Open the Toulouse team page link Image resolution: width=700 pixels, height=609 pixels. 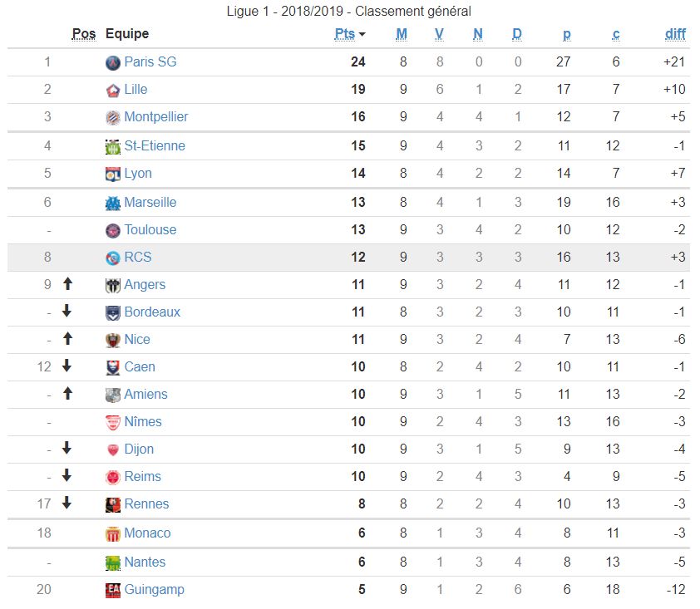point(150,230)
